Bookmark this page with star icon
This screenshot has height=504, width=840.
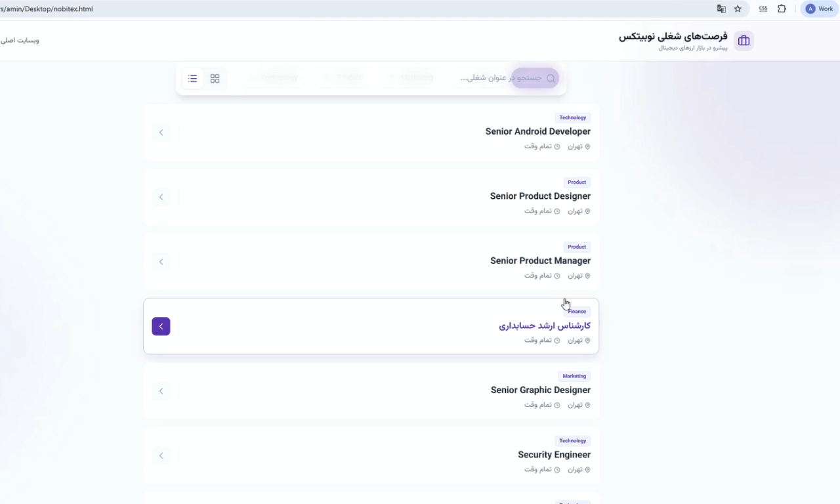[738, 9]
